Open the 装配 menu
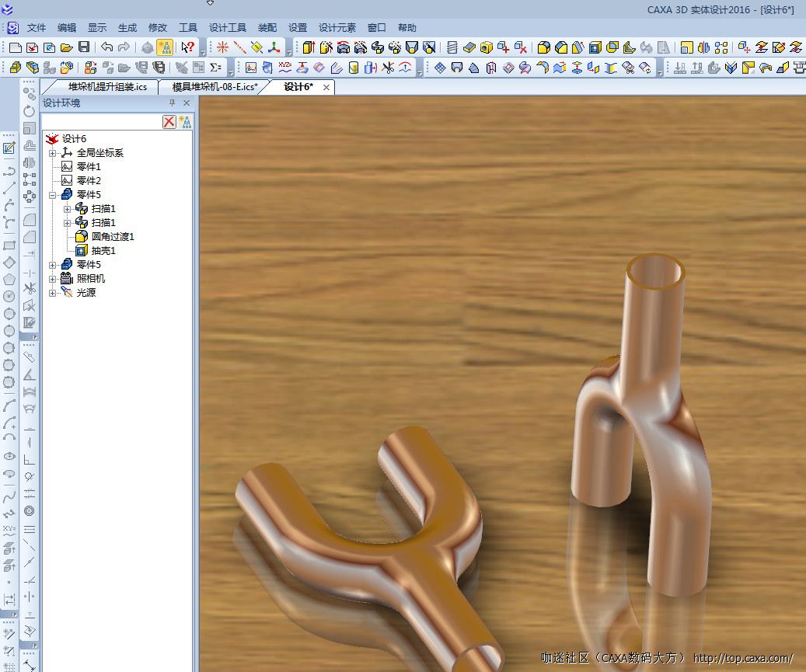806x672 pixels. [x=267, y=28]
